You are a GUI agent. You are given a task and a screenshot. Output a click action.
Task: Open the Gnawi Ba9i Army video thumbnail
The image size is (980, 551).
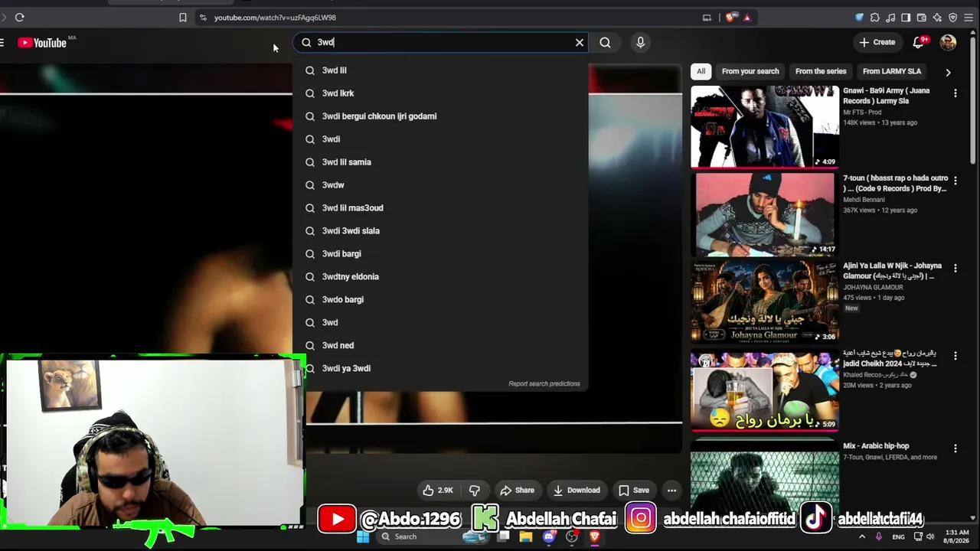point(765,126)
